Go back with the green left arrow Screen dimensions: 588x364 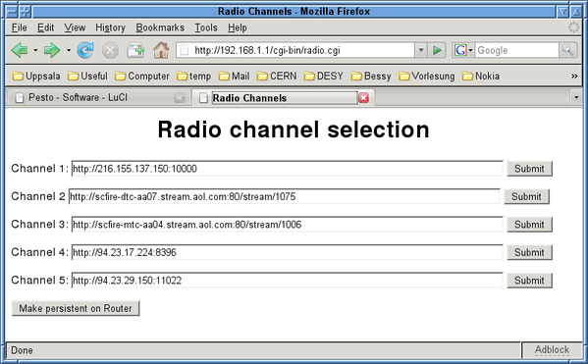(x=20, y=50)
